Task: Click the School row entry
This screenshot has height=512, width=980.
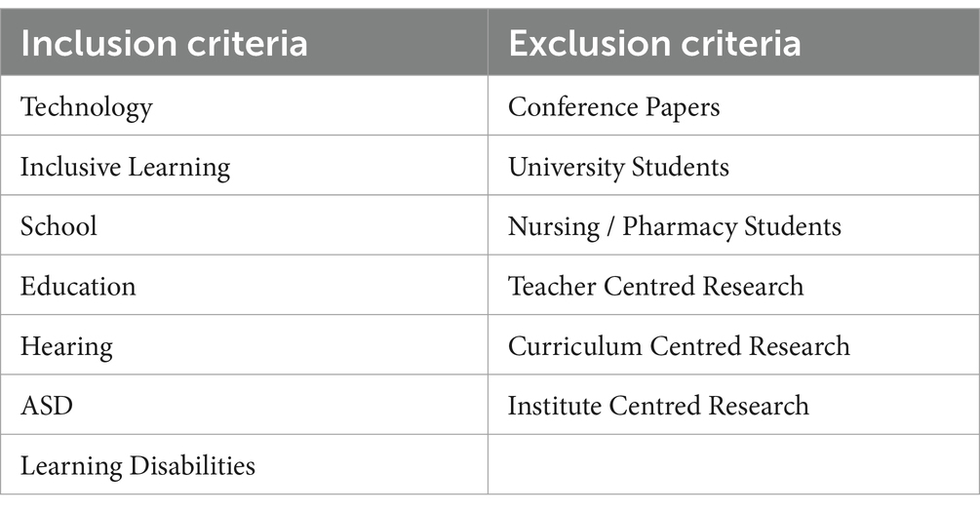Action: click(x=244, y=225)
